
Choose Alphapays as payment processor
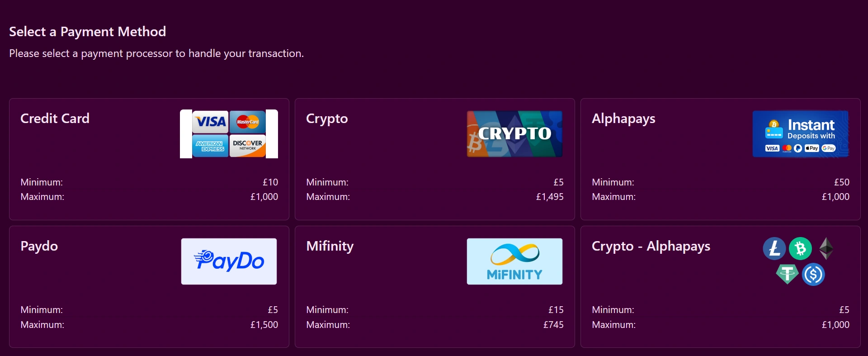(x=720, y=159)
